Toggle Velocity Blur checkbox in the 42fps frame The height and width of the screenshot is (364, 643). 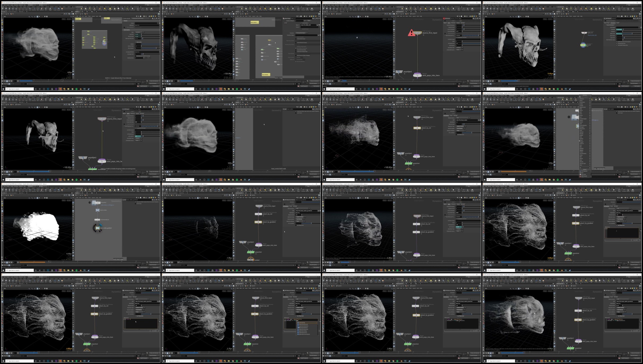point(135,42)
